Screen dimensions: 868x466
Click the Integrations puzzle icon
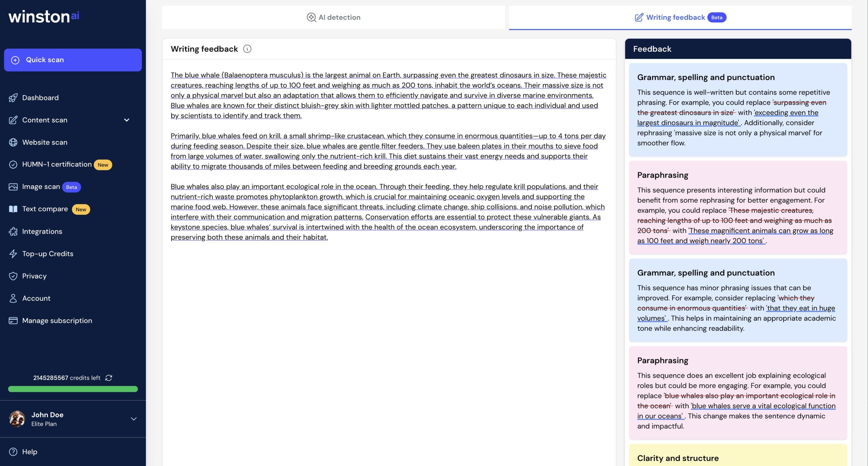[x=13, y=231]
